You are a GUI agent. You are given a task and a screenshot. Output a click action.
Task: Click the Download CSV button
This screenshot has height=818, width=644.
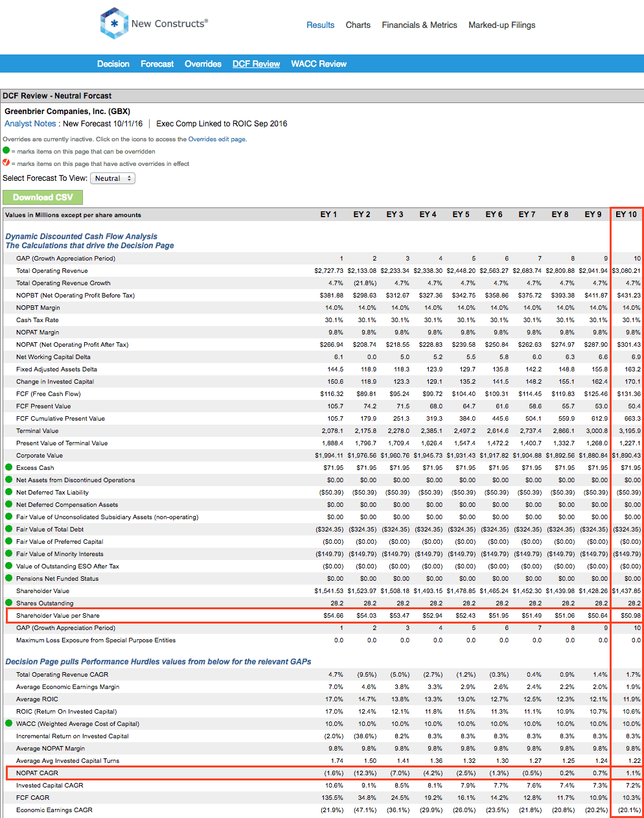coord(43,197)
